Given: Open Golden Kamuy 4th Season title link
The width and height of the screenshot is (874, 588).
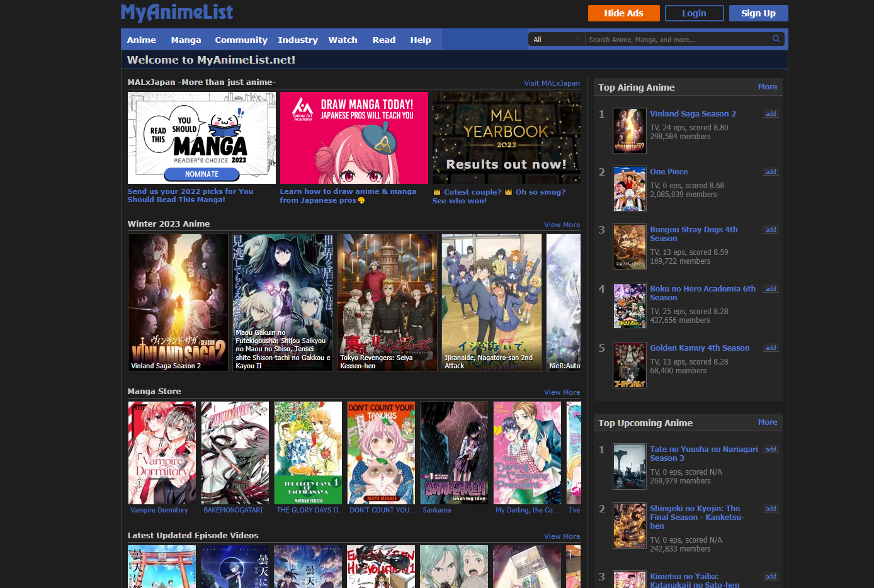Looking at the screenshot, I should (x=700, y=348).
